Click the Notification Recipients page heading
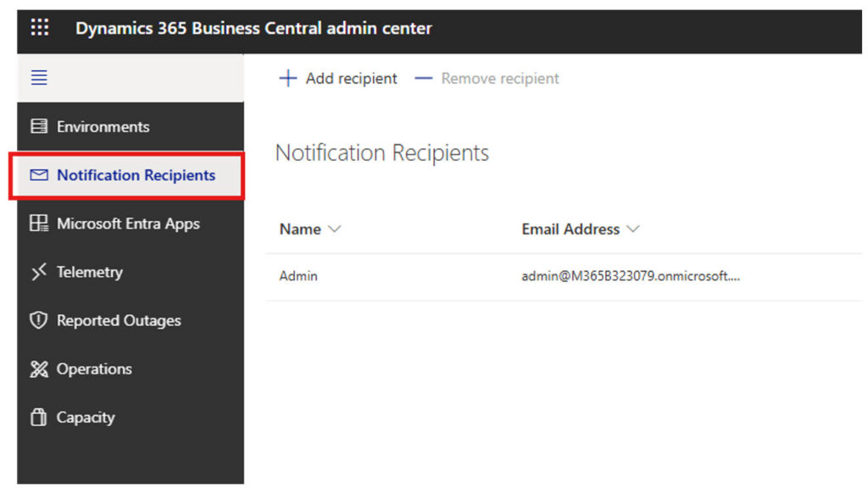The height and width of the screenshot is (492, 868). pos(382,152)
